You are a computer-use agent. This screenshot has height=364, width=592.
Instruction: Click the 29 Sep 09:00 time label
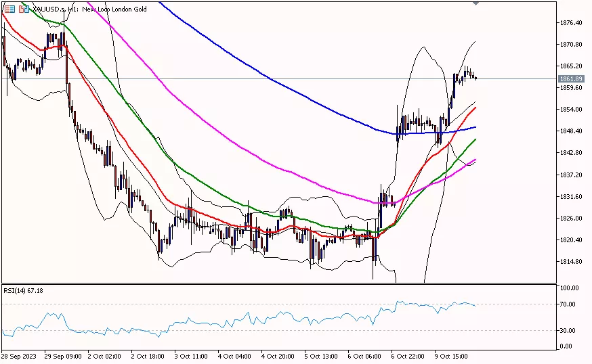tap(63, 356)
